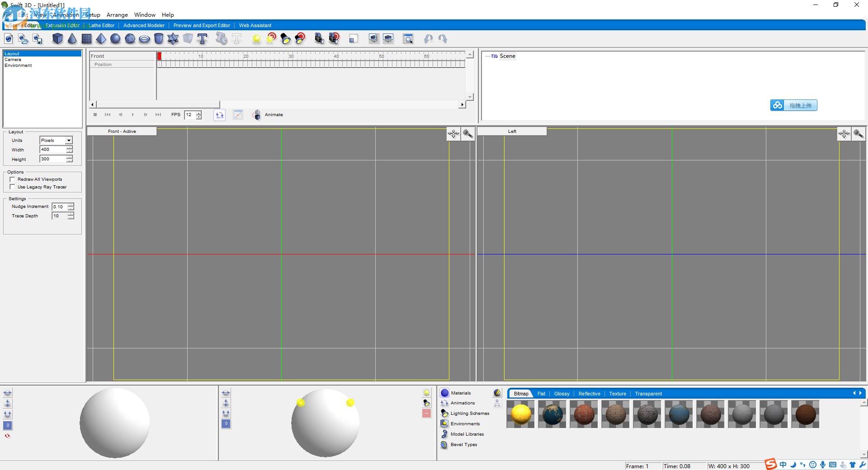Select the Sphere primitive tool
Image resolution: width=868 pixels, height=470 pixels.
(115, 39)
